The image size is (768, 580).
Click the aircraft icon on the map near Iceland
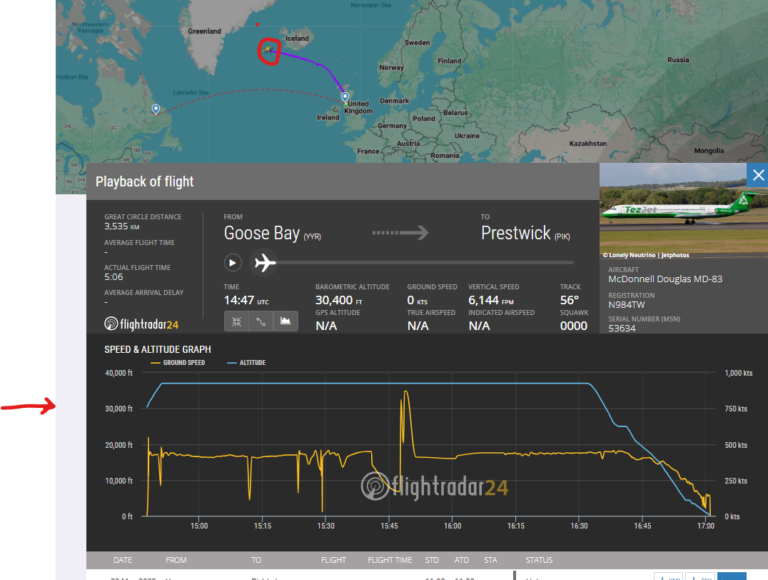pyautogui.click(x=267, y=49)
